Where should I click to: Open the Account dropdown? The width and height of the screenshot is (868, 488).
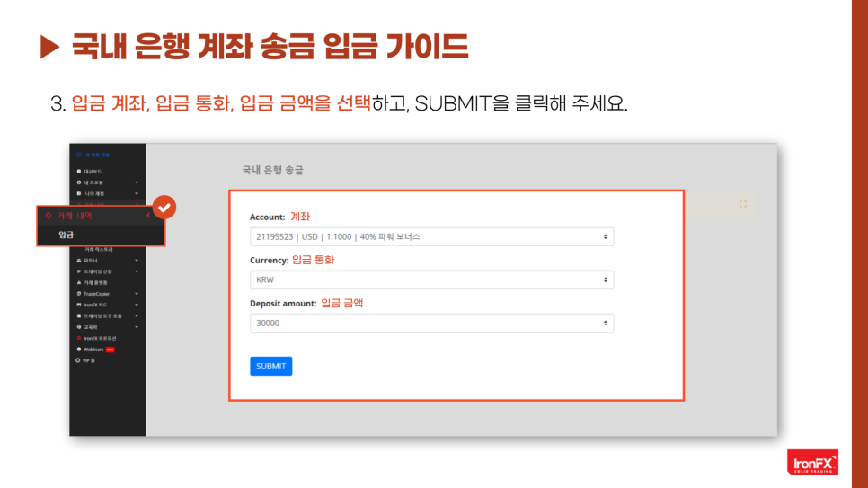(431, 237)
